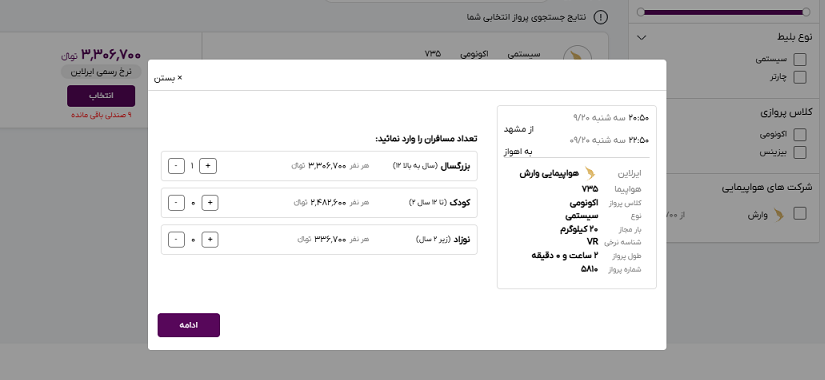Enable the بیزینس flight class checkbox
The height and width of the screenshot is (380, 825).
tap(800, 153)
